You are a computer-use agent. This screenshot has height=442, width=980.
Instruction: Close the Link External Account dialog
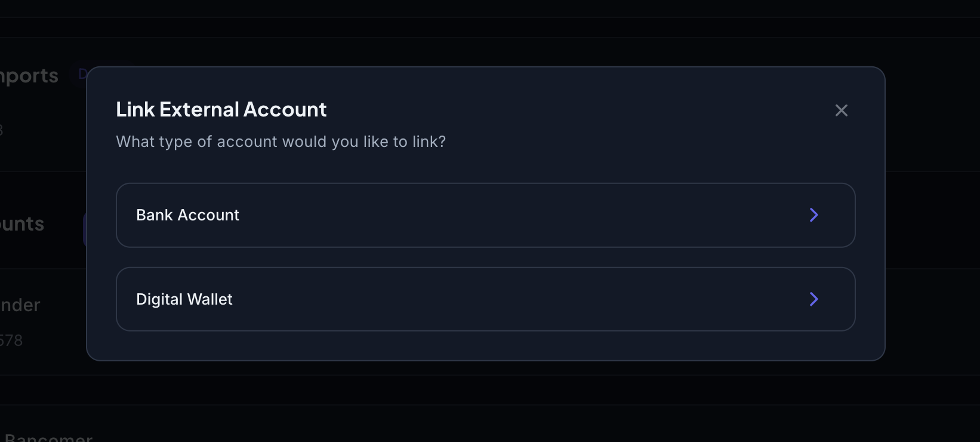pyautogui.click(x=841, y=110)
